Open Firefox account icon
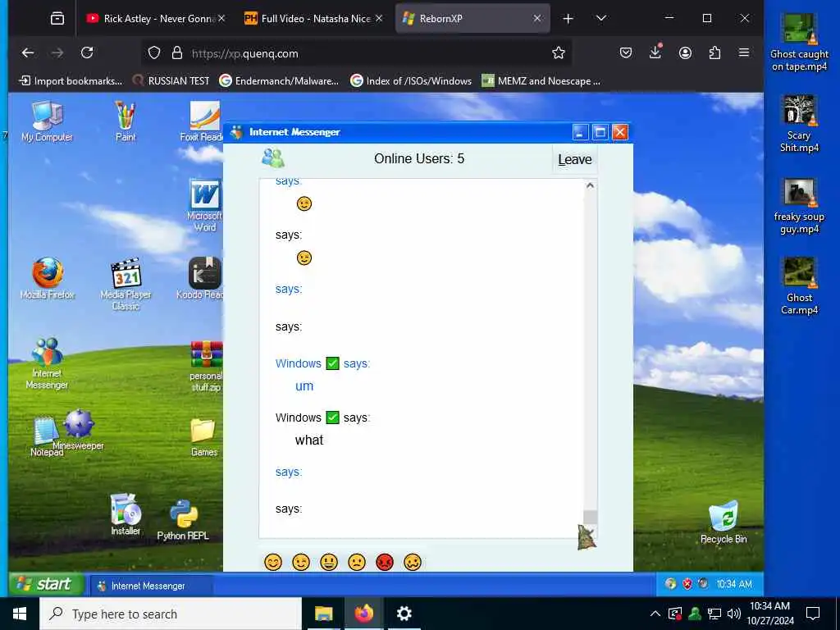 coord(685,52)
